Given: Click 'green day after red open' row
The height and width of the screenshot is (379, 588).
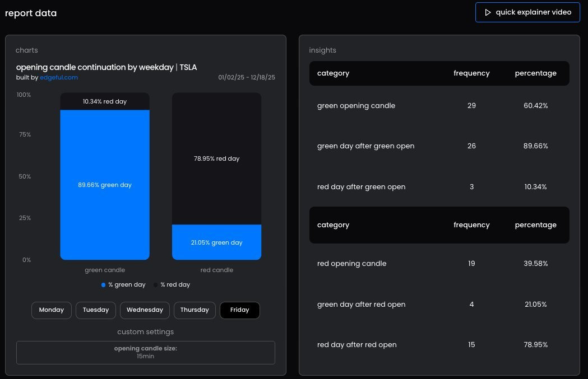Looking at the screenshot, I should click(x=439, y=305).
